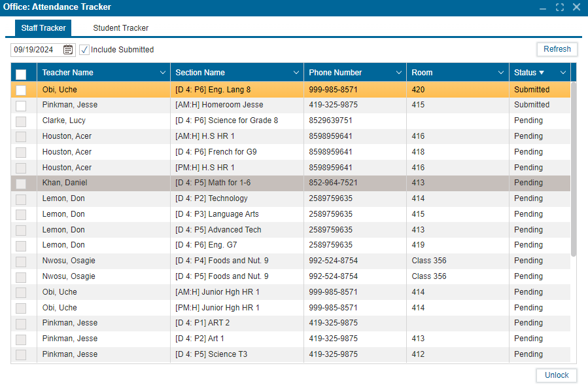Expand the window to fullscreen
The width and height of the screenshot is (588, 389).
pyautogui.click(x=559, y=7)
